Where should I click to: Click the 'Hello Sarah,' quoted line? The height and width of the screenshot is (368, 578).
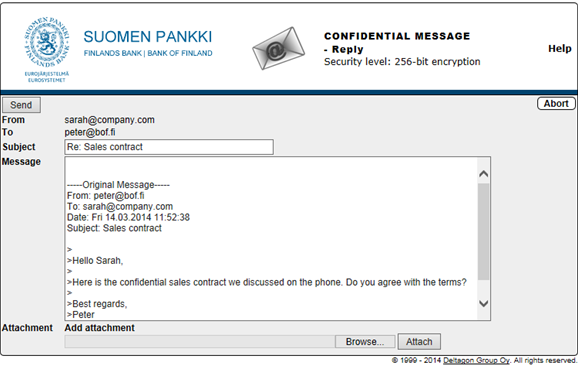tap(95, 261)
